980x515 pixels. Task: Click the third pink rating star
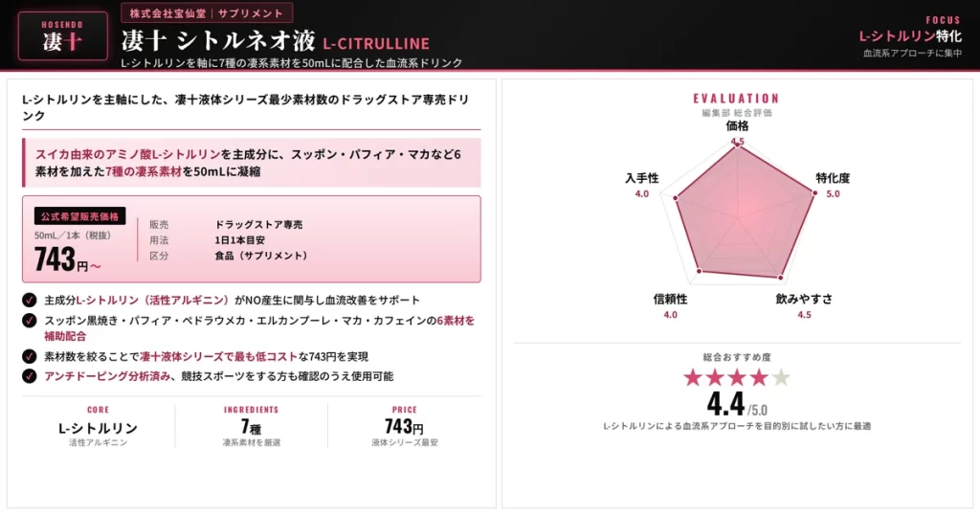[737, 377]
